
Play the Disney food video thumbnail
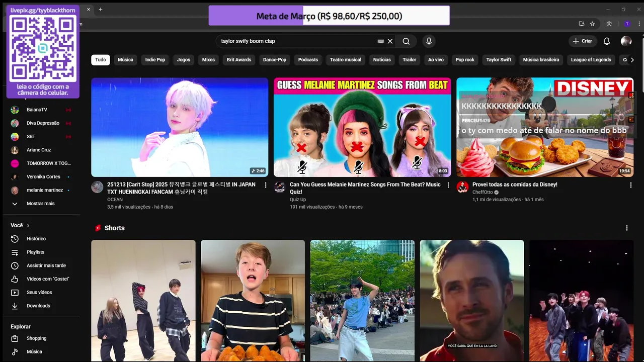click(545, 127)
